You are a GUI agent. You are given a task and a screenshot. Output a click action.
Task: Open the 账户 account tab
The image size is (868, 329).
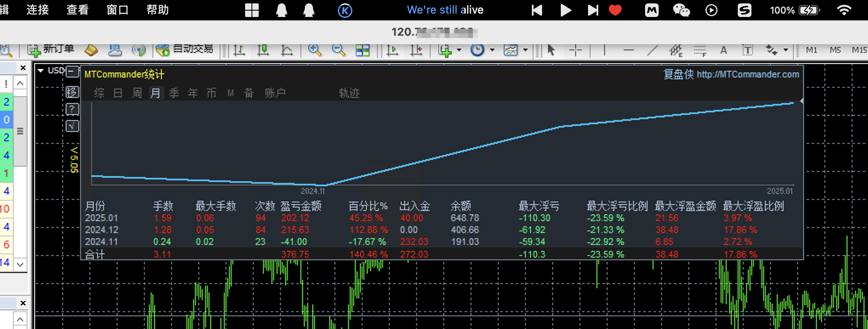coord(275,93)
